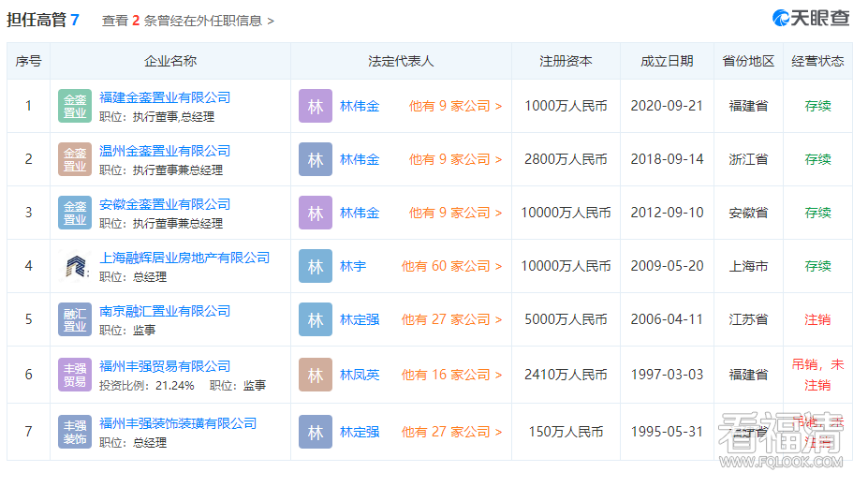Click the 序号 column header
This screenshot has height=487, width=868.
coord(28,61)
